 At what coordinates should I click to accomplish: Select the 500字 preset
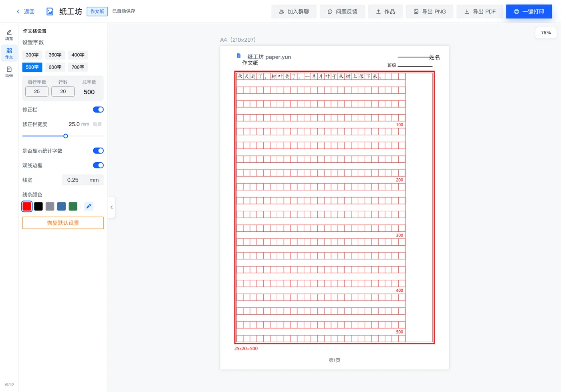coord(32,67)
